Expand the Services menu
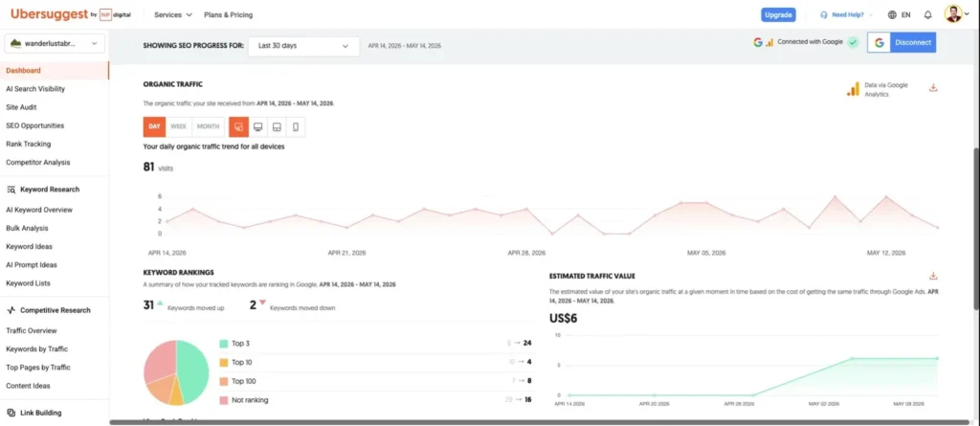 (x=173, y=14)
